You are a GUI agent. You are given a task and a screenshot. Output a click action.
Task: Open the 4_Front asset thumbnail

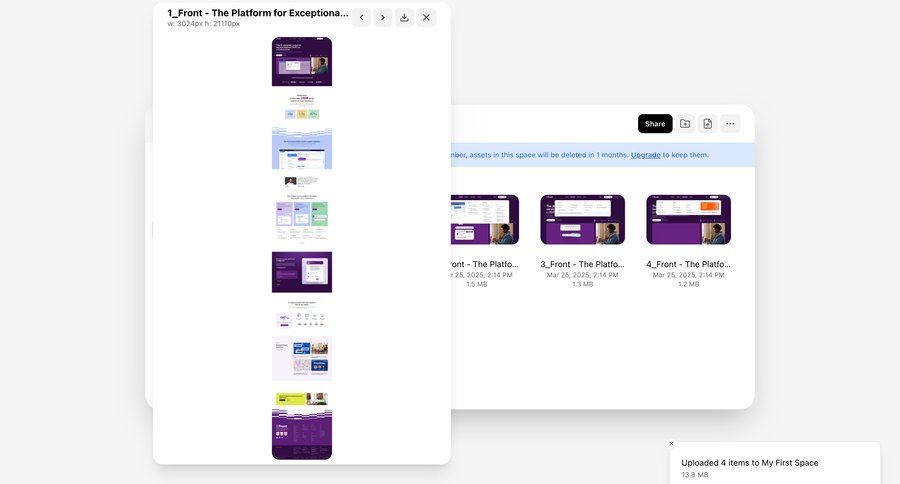click(688, 219)
